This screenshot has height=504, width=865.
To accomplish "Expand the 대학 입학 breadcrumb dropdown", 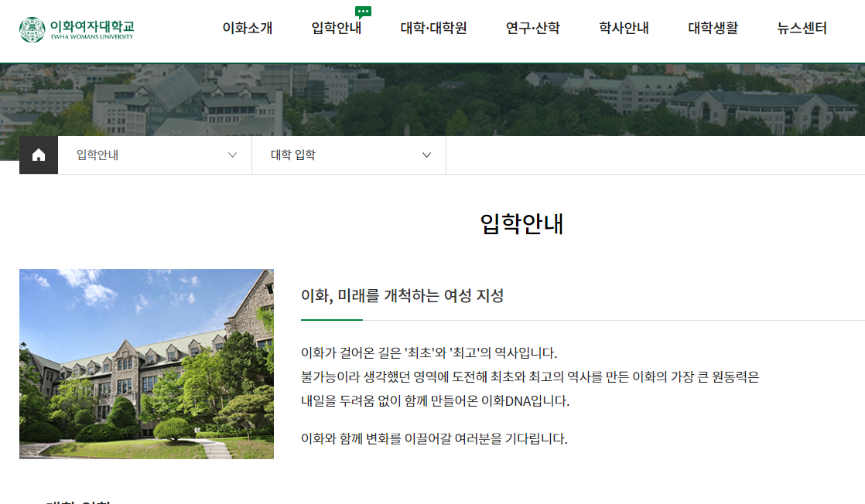I will (349, 155).
